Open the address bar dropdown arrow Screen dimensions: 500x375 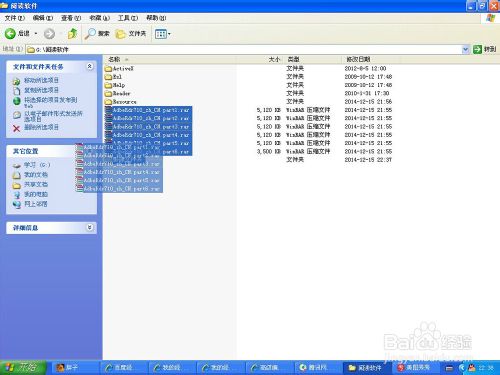pos(465,49)
